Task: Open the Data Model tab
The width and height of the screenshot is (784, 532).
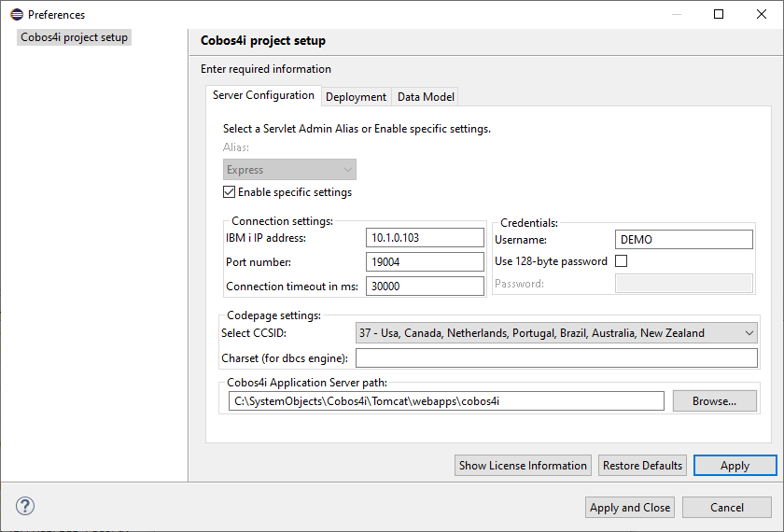Action: [426, 97]
